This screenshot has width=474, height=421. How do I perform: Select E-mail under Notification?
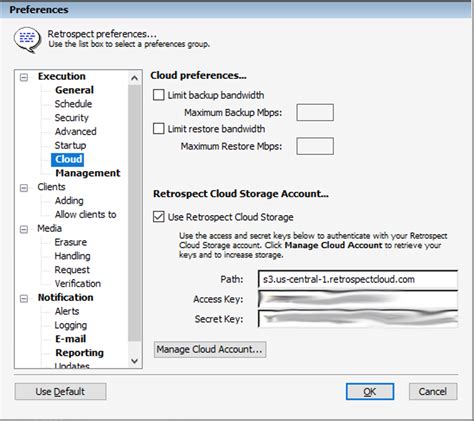(70, 339)
